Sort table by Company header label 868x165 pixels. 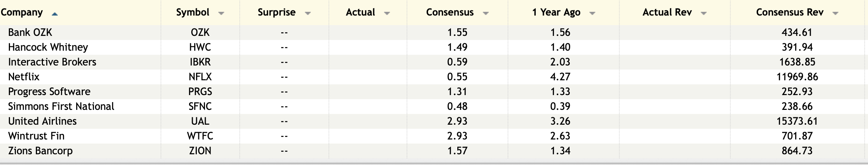pos(22,13)
